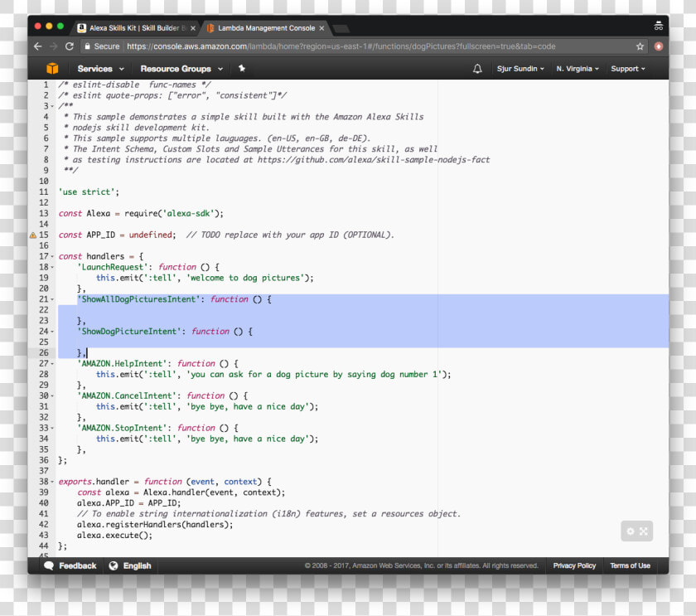The height and width of the screenshot is (616, 696).
Task: Change language via English button
Action: coord(138,565)
